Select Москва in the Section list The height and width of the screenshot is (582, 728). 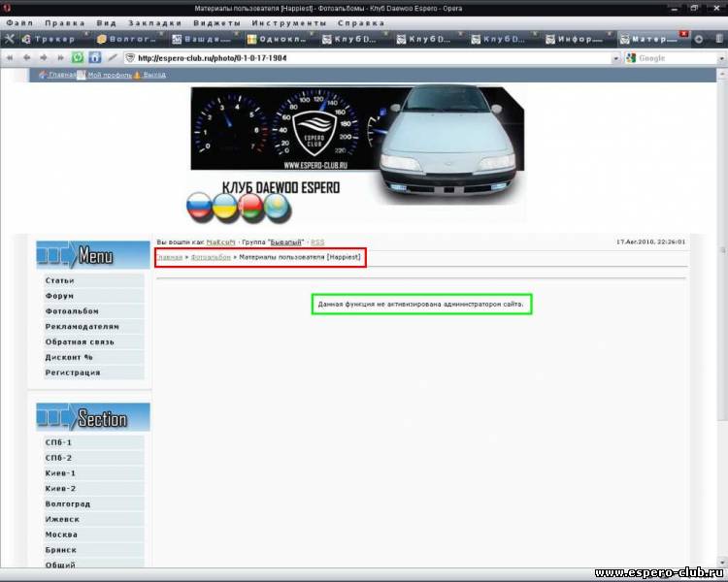pos(94,534)
